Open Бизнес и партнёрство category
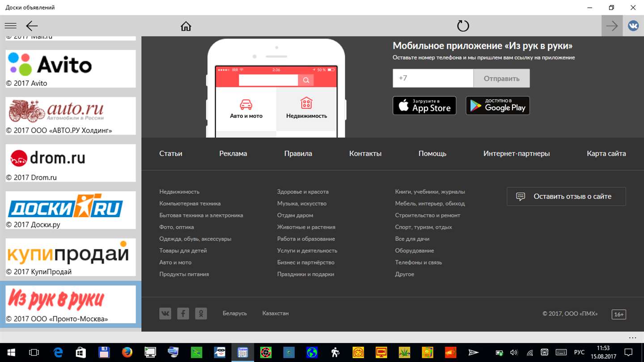This screenshot has height=362, width=644. 306,262
